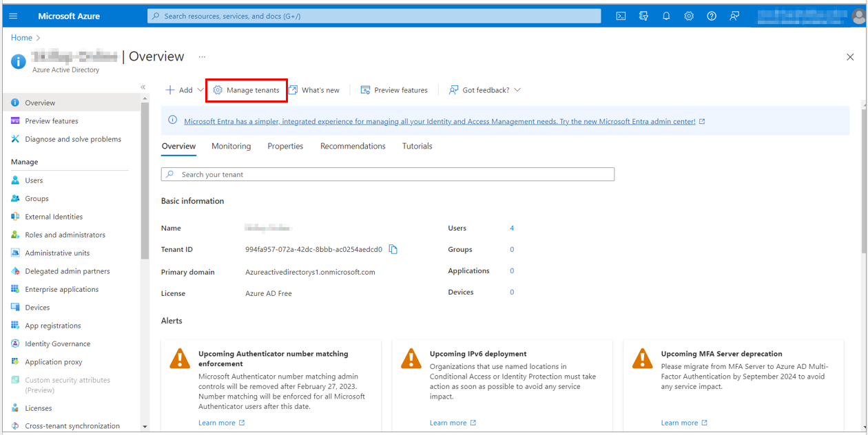The width and height of the screenshot is (868, 435).
Task: Click the Devices count 0 link
Action: 512,292
